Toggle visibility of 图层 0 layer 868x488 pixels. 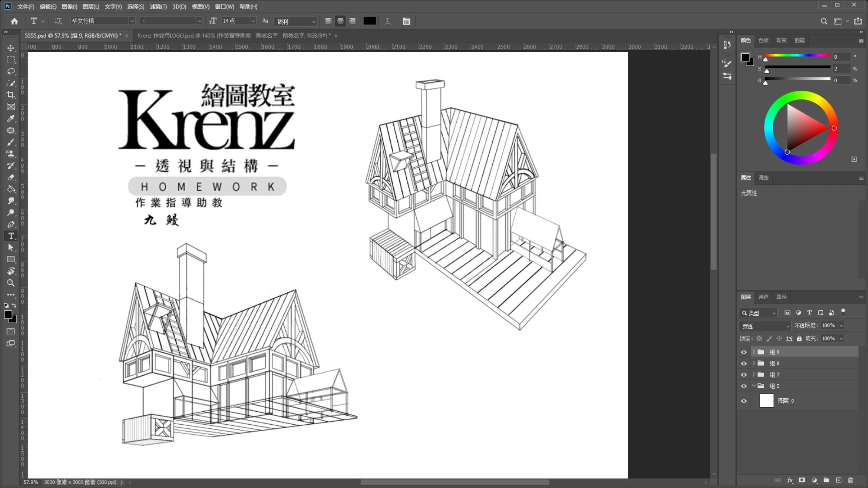tap(744, 401)
